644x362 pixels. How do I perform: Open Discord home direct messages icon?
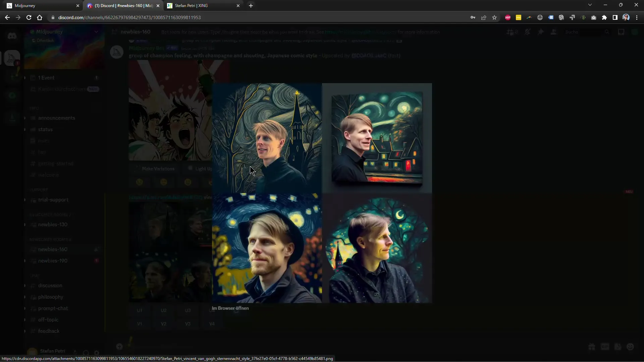pos(12,36)
